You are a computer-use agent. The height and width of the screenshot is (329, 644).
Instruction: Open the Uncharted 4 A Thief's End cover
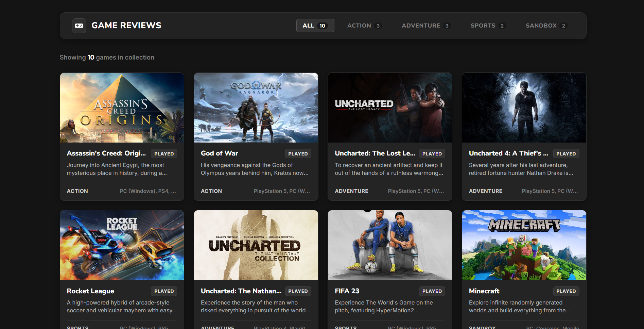524,108
